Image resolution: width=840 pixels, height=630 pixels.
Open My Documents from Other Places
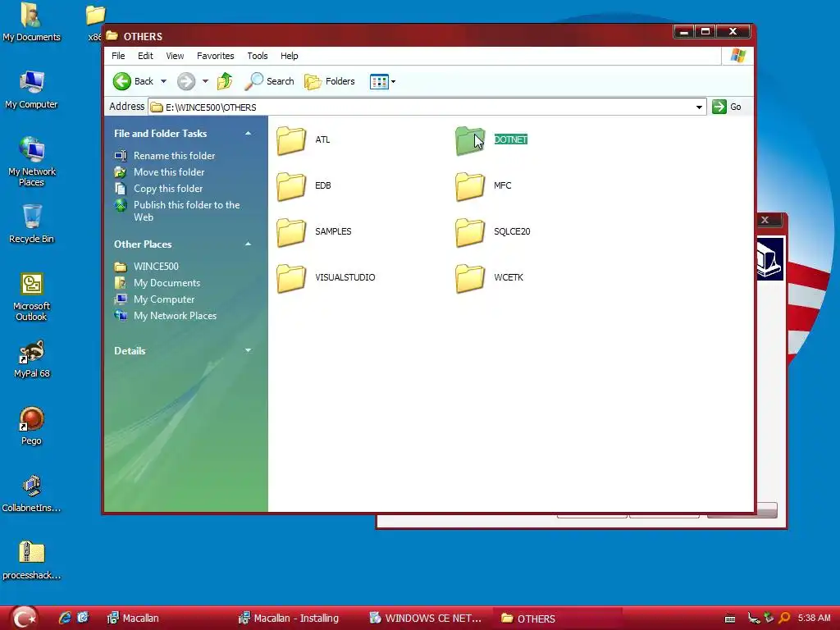pos(167,283)
